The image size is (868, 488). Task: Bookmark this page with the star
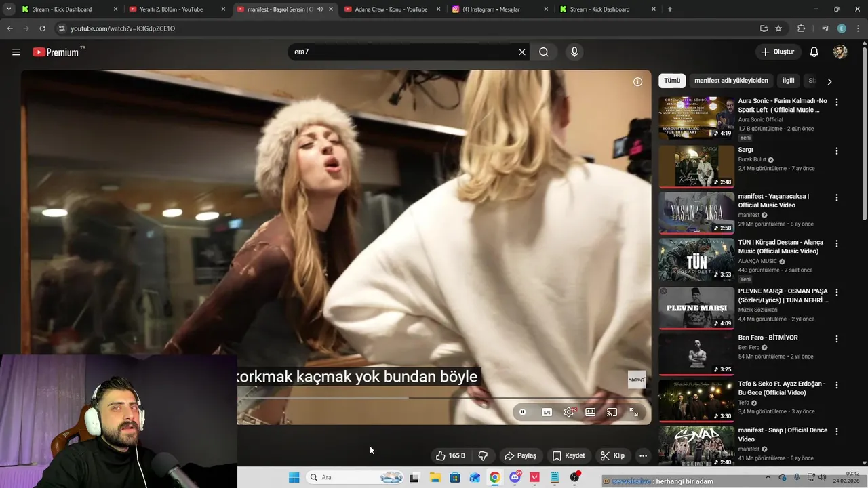pyautogui.click(x=778, y=28)
